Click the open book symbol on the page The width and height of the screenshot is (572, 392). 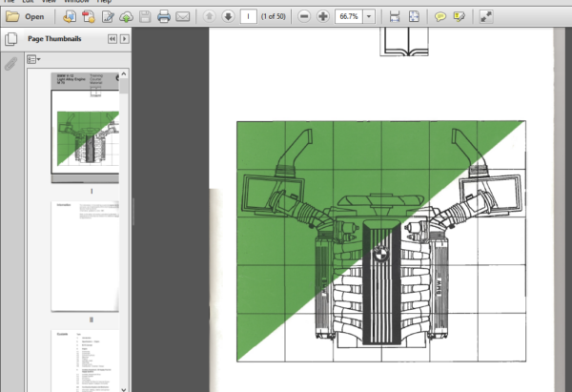point(404,42)
